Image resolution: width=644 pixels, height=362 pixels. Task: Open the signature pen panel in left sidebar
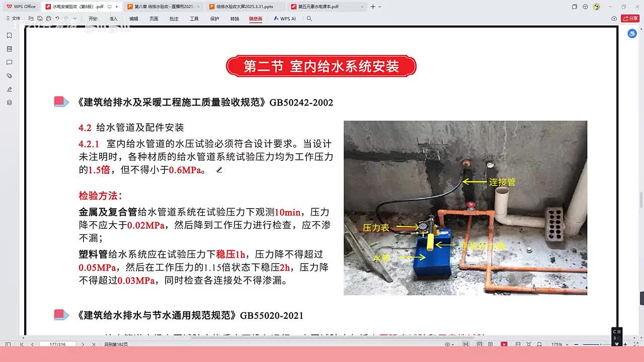point(9,89)
